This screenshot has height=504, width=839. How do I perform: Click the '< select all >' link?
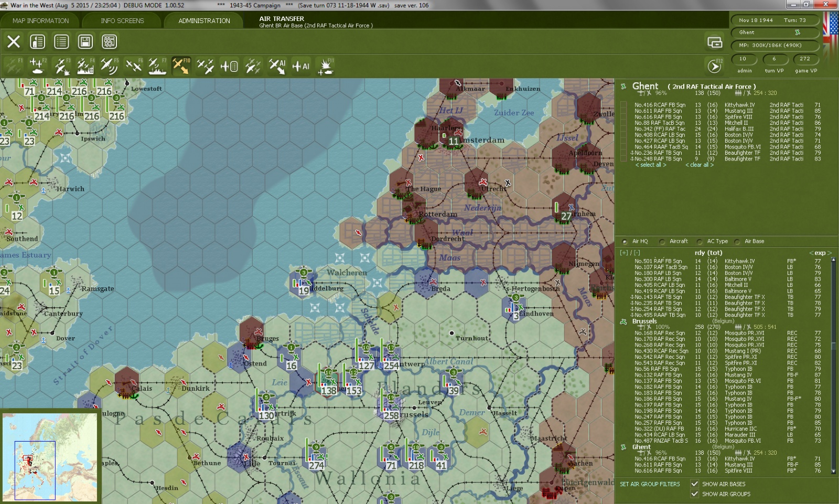pos(651,165)
